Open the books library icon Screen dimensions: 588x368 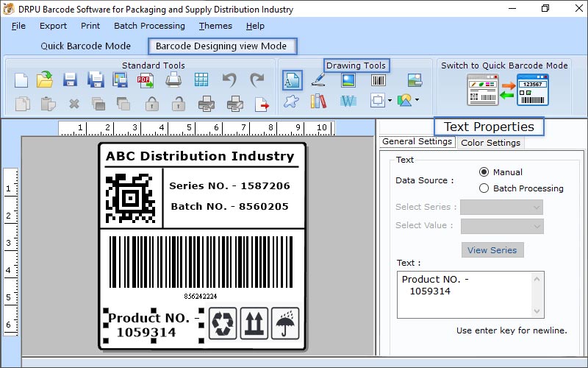coord(318,101)
